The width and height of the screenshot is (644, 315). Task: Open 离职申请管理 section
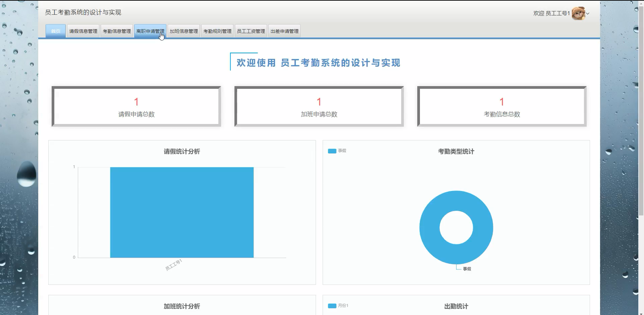pyautogui.click(x=150, y=31)
